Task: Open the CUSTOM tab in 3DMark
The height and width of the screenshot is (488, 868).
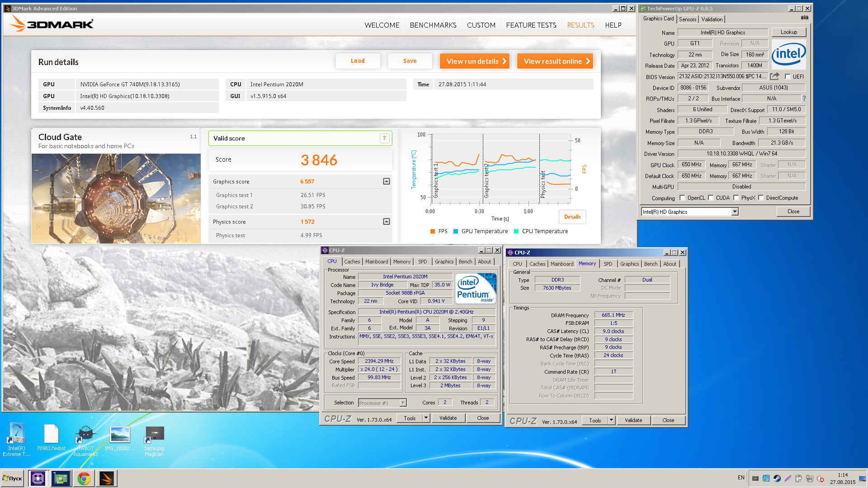Action: pos(481,25)
